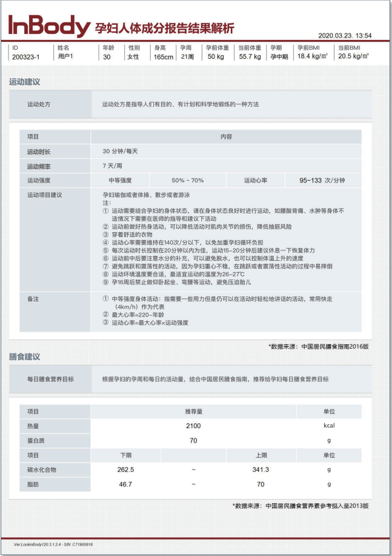Select the value 7 天/周

[x=112, y=166]
